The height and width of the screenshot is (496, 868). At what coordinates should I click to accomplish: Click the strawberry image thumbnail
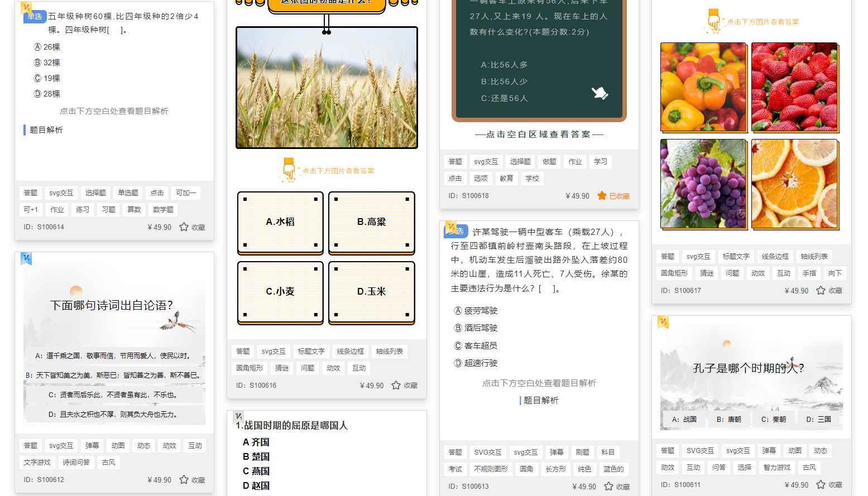[794, 87]
